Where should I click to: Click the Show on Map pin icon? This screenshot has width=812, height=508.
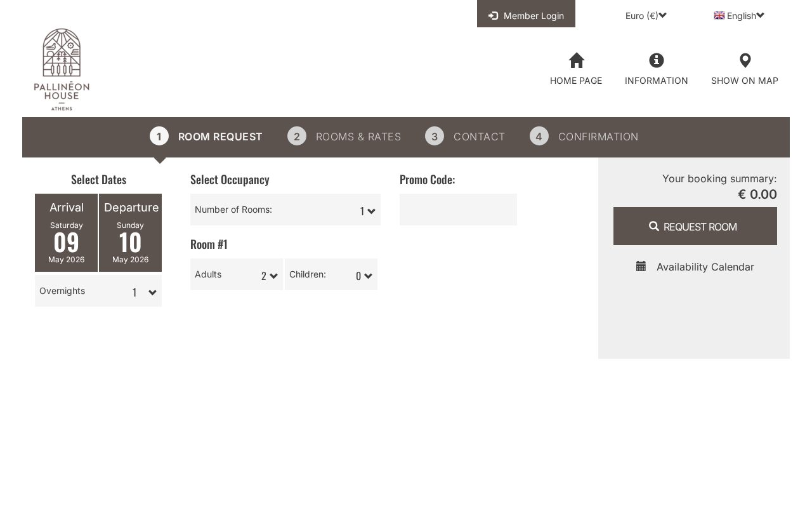pos(745,61)
